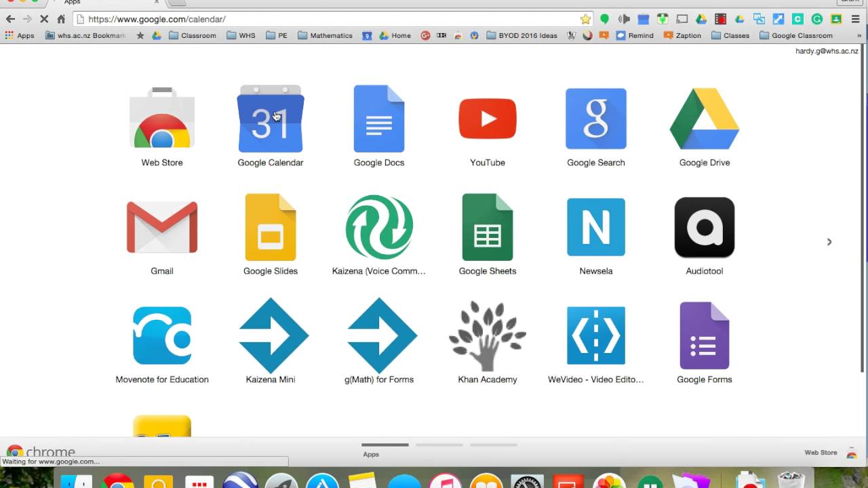Open Google Drive app
868x488 pixels.
[705, 127]
